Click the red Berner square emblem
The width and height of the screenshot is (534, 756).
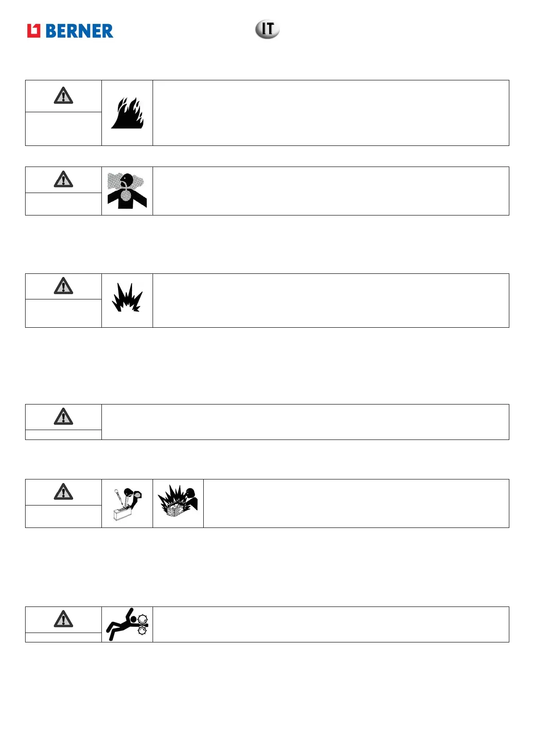pos(34,31)
